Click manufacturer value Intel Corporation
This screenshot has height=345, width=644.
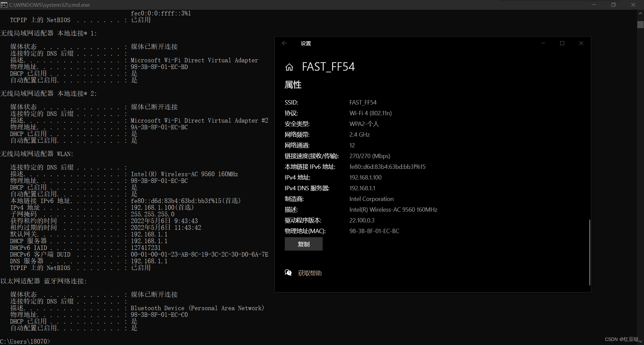click(372, 199)
